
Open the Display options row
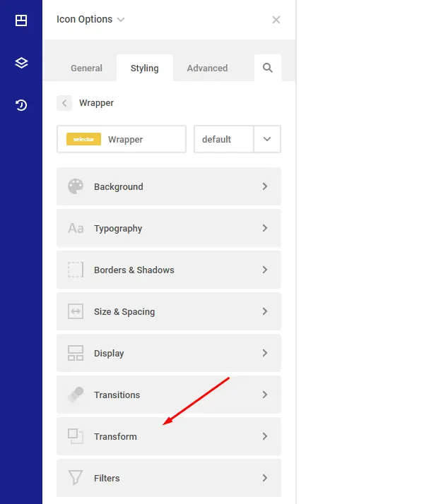point(169,353)
